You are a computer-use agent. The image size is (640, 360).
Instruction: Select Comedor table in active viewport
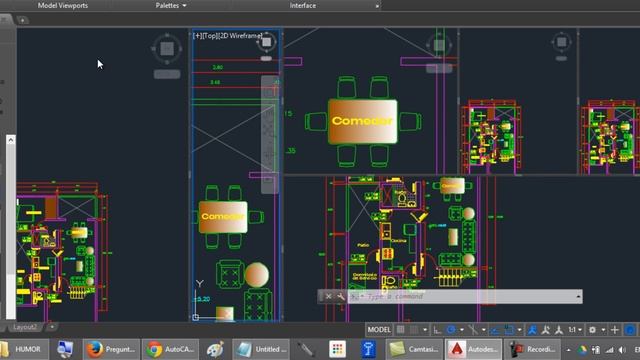point(223,217)
